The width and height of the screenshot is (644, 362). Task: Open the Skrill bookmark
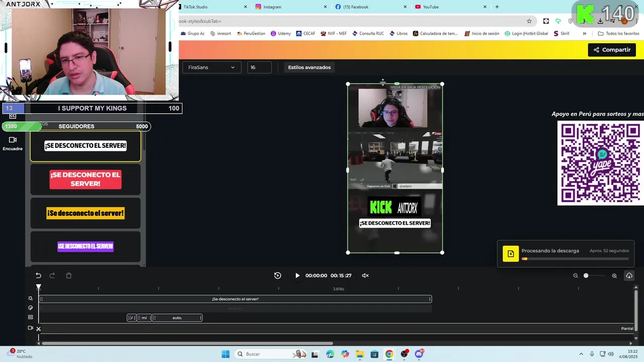point(561,34)
